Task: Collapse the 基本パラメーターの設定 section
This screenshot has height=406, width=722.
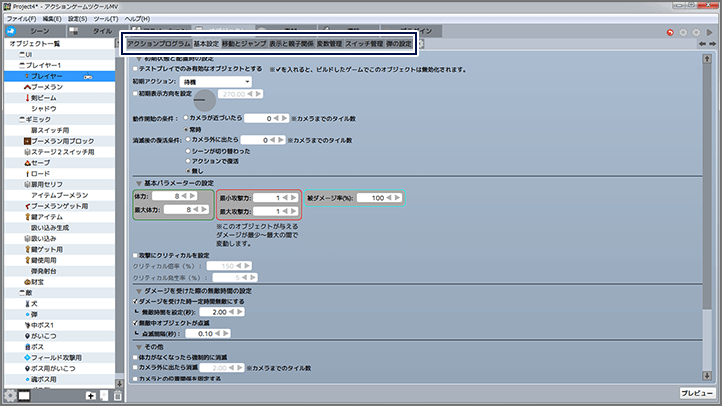Action: 137,183
